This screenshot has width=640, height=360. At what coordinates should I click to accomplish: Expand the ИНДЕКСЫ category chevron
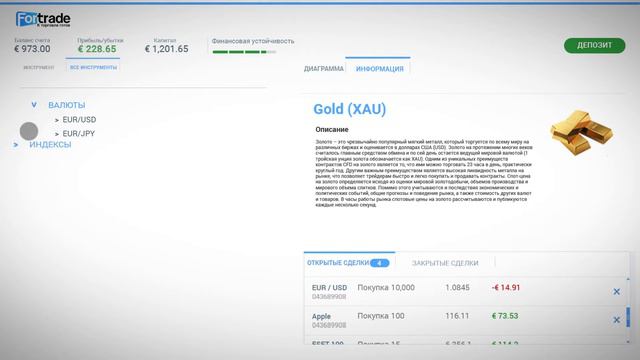[x=16, y=144]
